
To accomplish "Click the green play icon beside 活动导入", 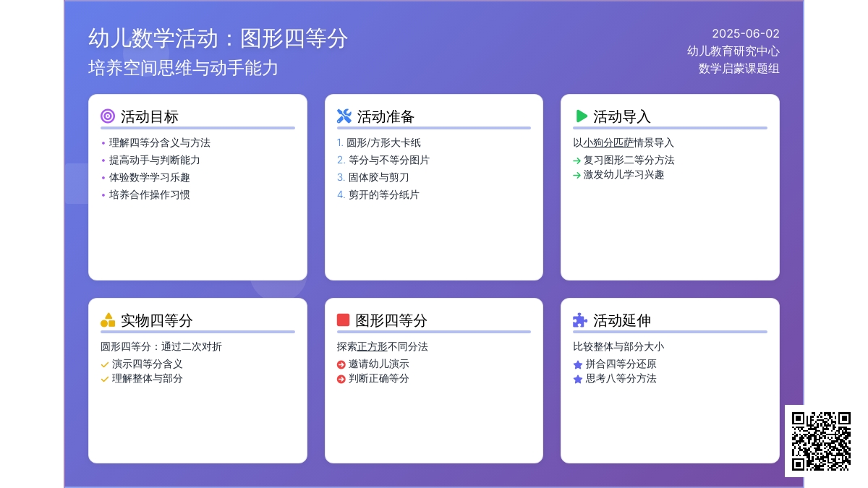I will [582, 116].
